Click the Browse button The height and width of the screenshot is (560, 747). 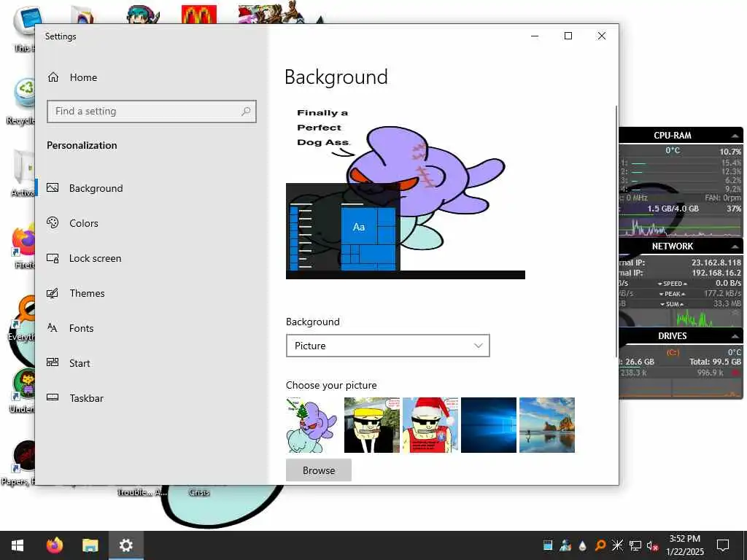click(319, 470)
